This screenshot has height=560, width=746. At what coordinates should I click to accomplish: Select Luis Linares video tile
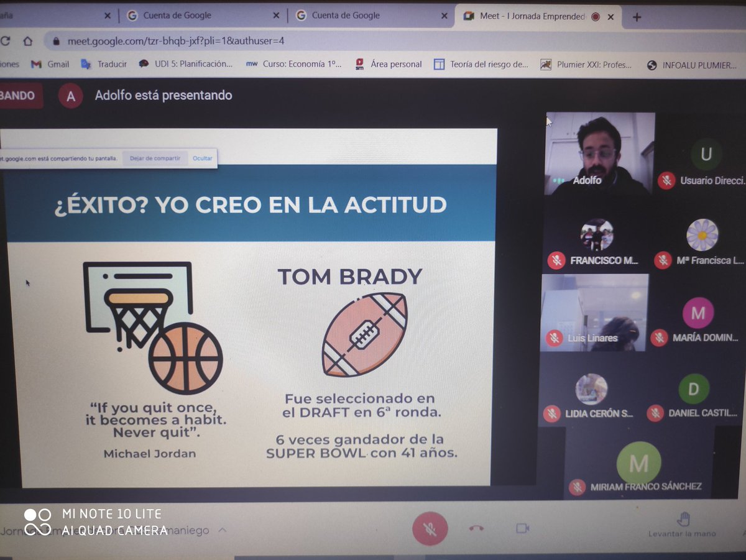pos(594,313)
